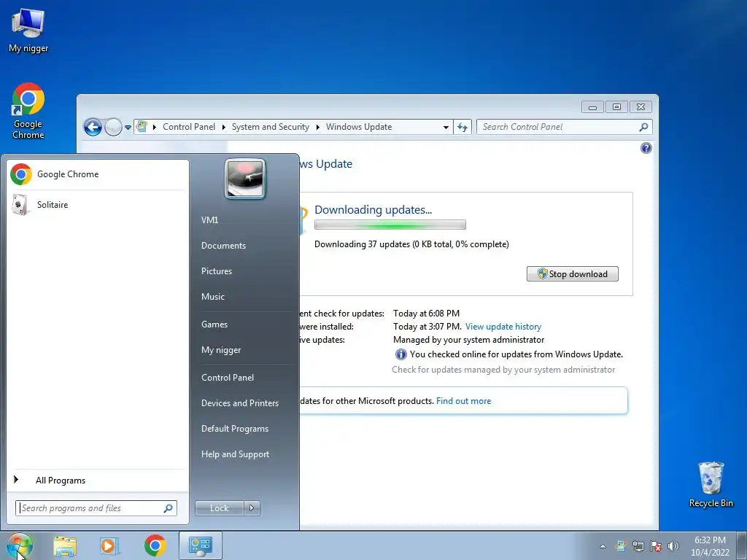Click 'Check for updates managed by your system administrator'
Screen dimensions: 747x560
point(503,370)
